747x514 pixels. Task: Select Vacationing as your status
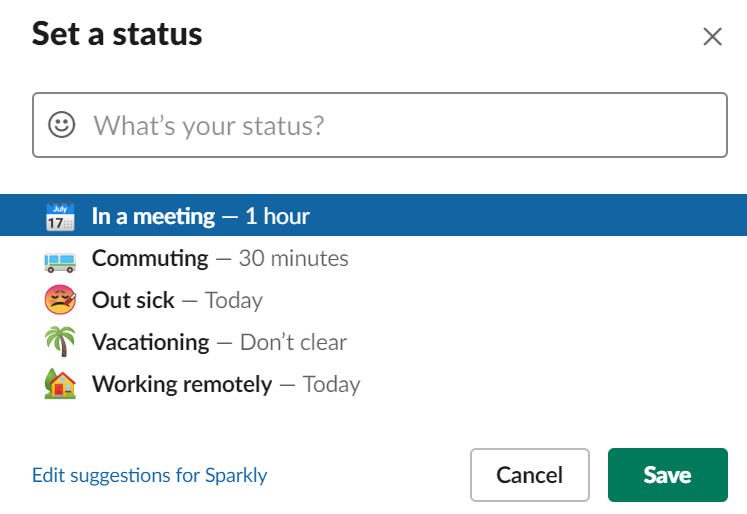[x=374, y=342]
